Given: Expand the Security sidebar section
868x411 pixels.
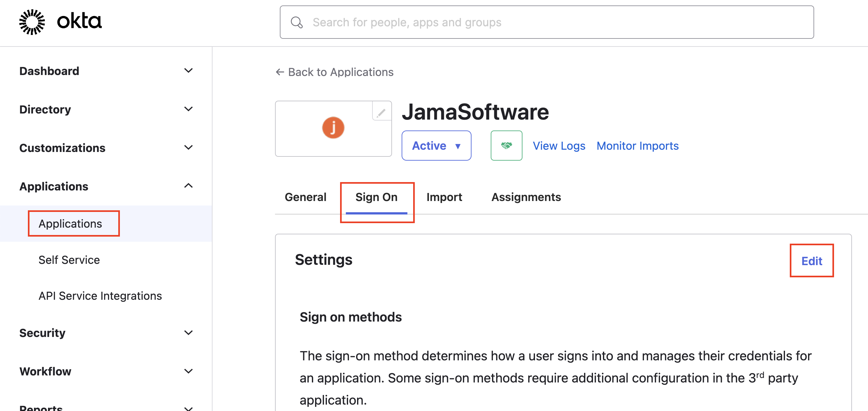Looking at the screenshot, I should click(188, 333).
